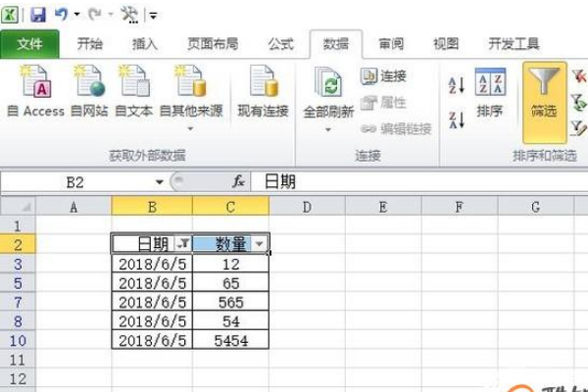
Task: Open the undo history dropdown arrow
Action: click(76, 15)
